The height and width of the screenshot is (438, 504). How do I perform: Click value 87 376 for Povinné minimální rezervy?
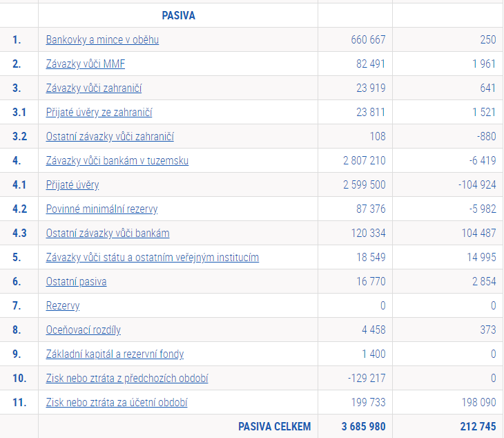click(x=371, y=209)
